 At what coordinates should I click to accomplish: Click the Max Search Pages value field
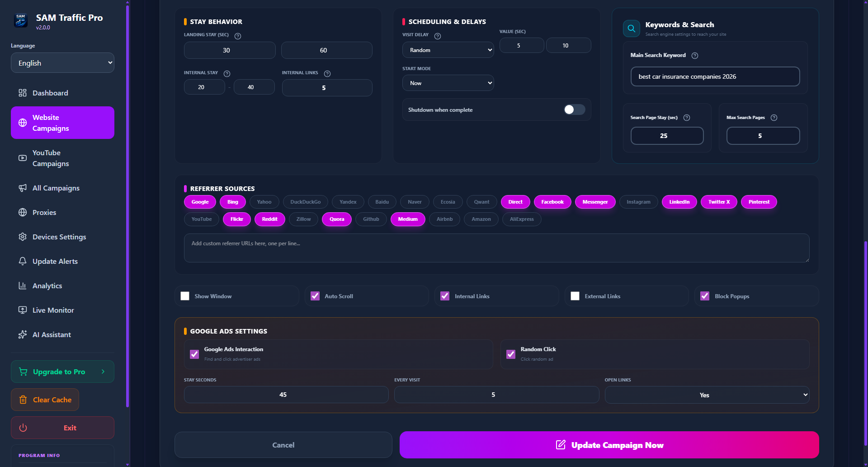pos(763,136)
